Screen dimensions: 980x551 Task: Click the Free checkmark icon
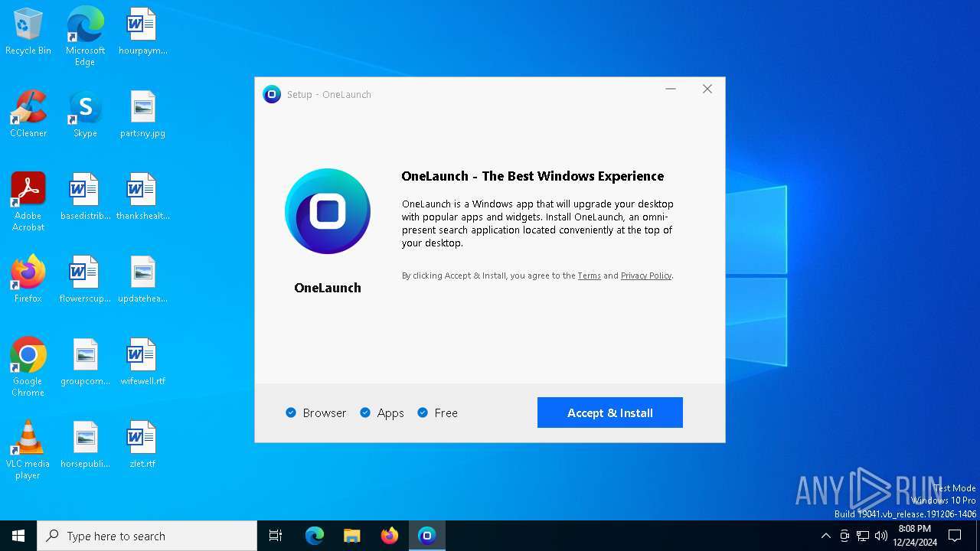(x=423, y=412)
